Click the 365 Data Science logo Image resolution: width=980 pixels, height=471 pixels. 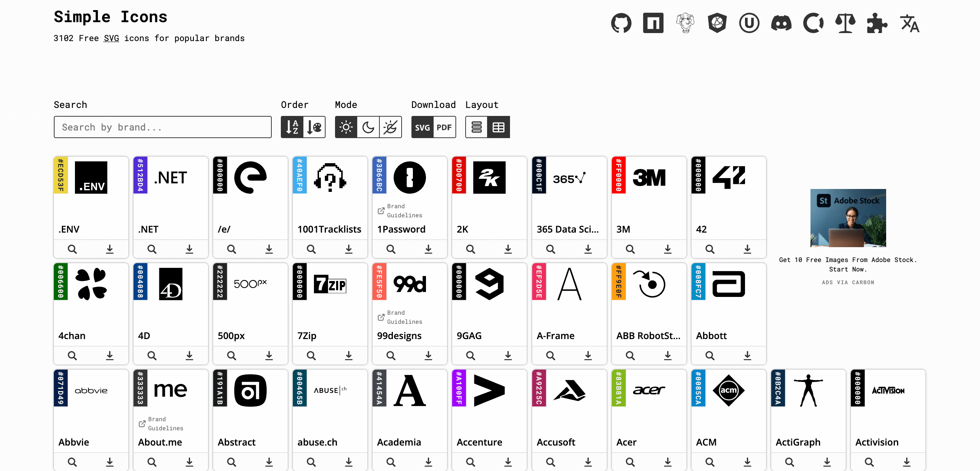(569, 177)
